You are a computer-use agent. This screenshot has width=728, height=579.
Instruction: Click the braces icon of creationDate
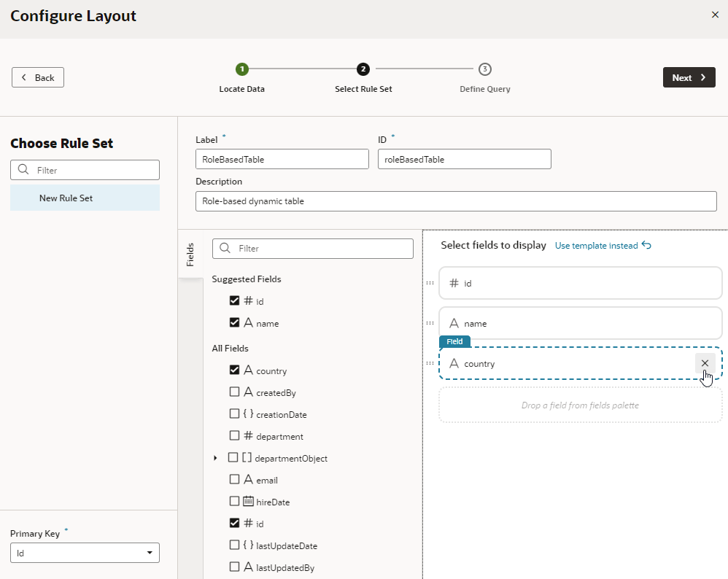[x=249, y=413]
